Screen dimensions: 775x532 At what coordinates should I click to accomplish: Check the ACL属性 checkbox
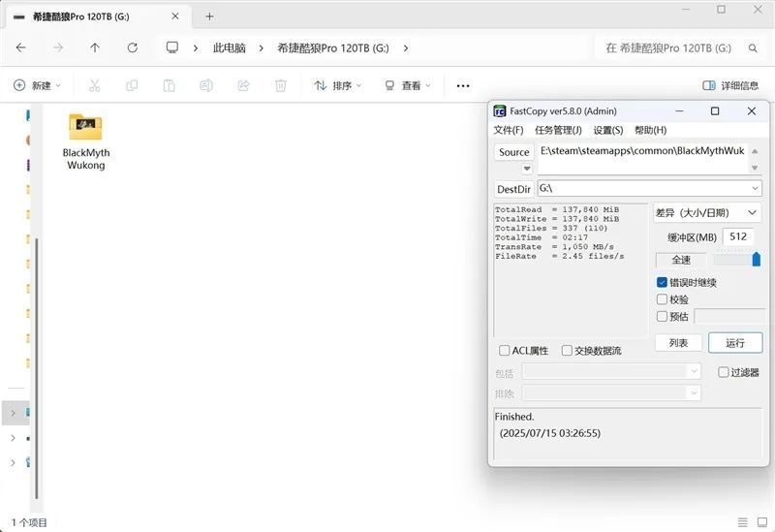tap(504, 350)
